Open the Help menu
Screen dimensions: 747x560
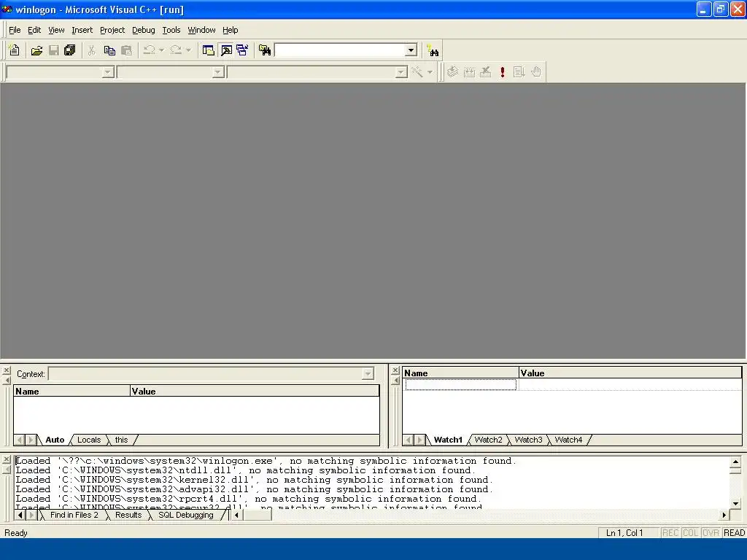[x=230, y=30]
